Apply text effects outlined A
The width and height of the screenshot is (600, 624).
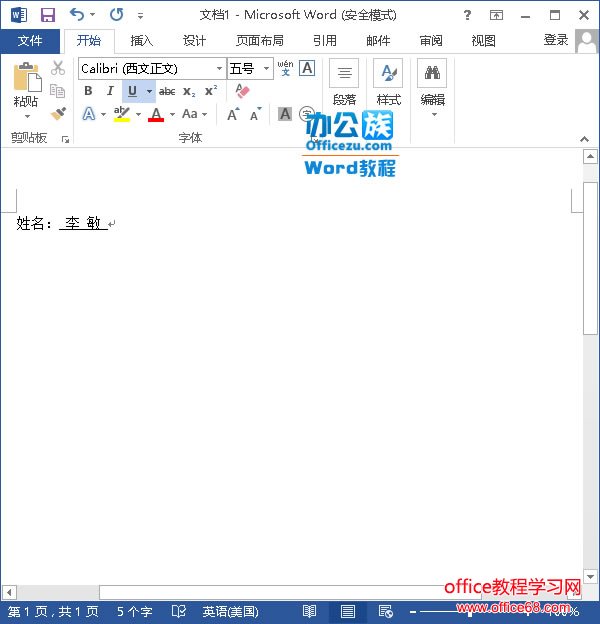point(89,114)
